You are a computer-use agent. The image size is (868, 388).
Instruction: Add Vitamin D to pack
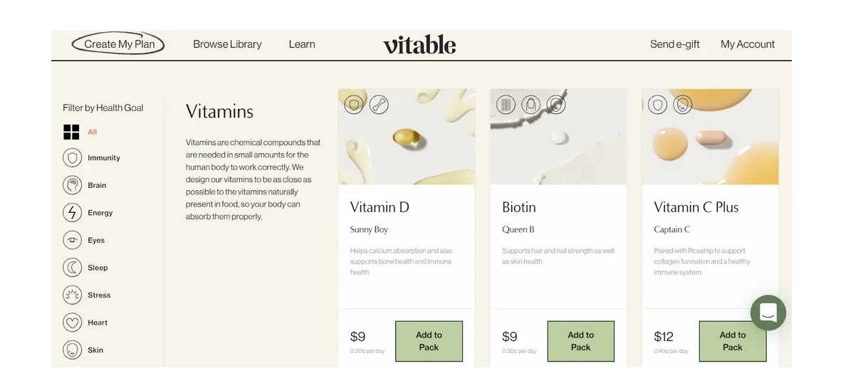429,341
